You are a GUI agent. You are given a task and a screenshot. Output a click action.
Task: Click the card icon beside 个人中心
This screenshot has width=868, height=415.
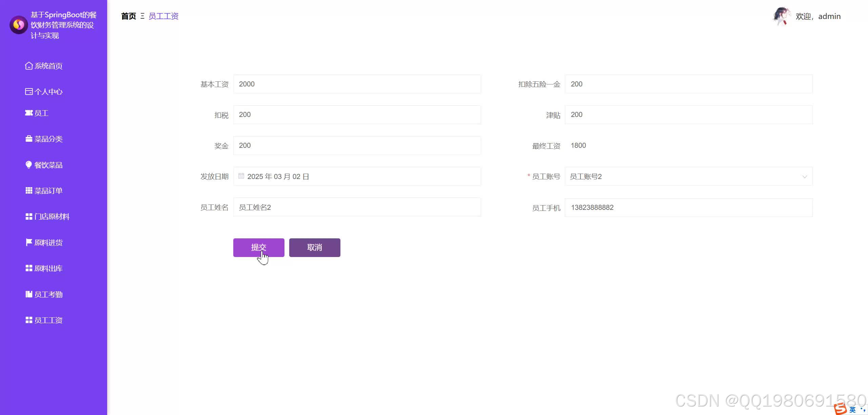(x=29, y=92)
